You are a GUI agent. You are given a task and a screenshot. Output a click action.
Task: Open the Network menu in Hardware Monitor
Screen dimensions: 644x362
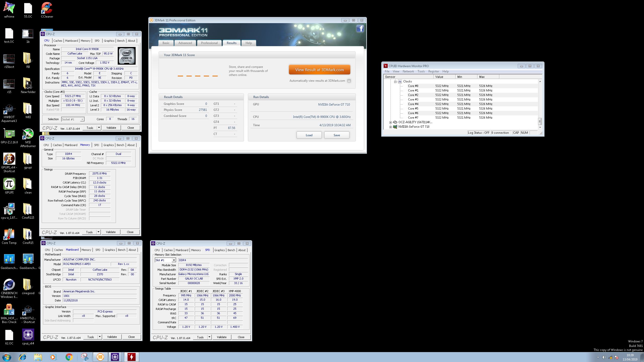pyautogui.click(x=408, y=71)
